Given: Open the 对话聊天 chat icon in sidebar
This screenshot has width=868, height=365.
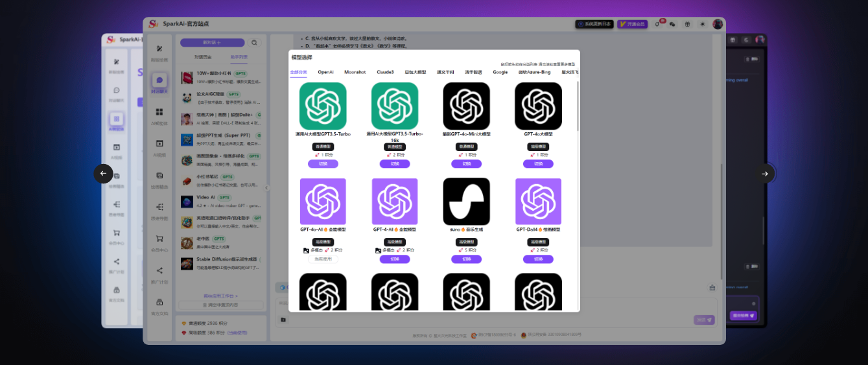Looking at the screenshot, I should pyautogui.click(x=159, y=80).
